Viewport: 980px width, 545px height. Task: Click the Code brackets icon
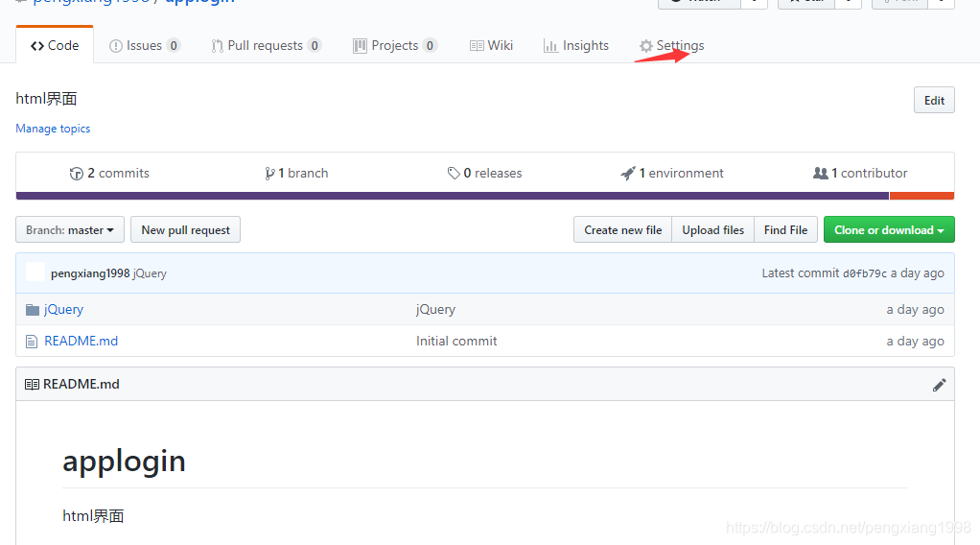pos(37,46)
